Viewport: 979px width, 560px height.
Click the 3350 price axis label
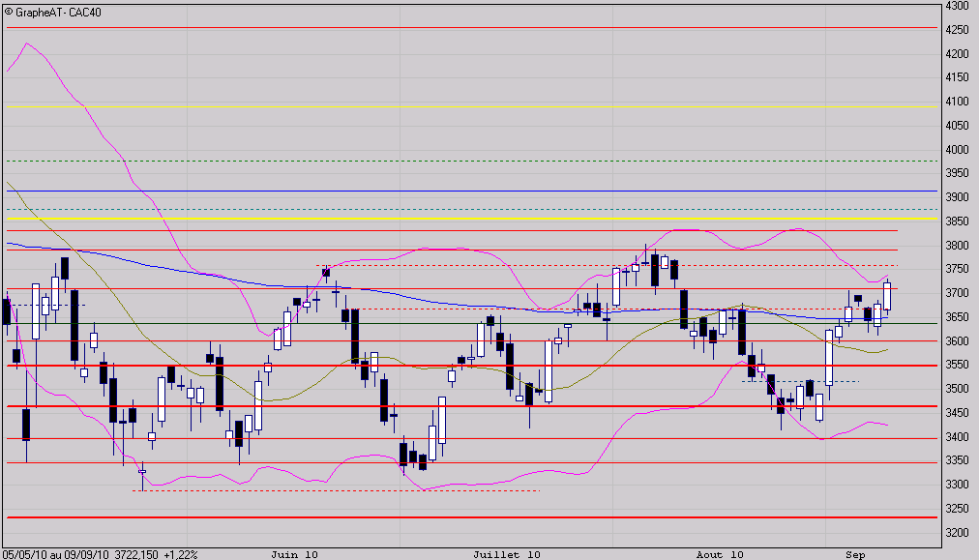[x=957, y=460]
